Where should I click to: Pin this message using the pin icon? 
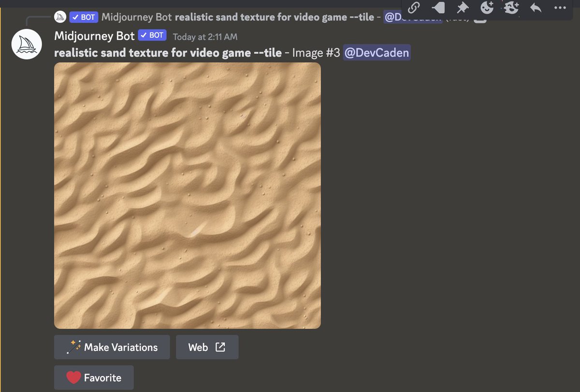coord(462,8)
